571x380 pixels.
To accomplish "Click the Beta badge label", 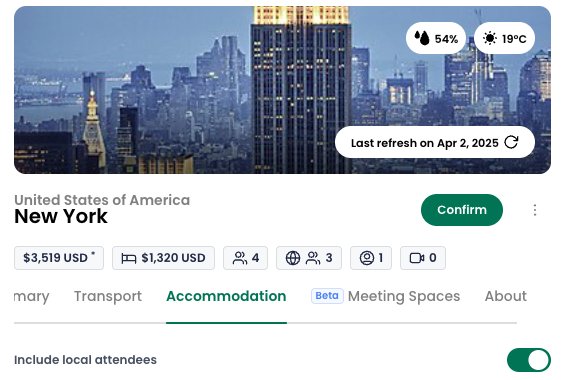I will [327, 296].
